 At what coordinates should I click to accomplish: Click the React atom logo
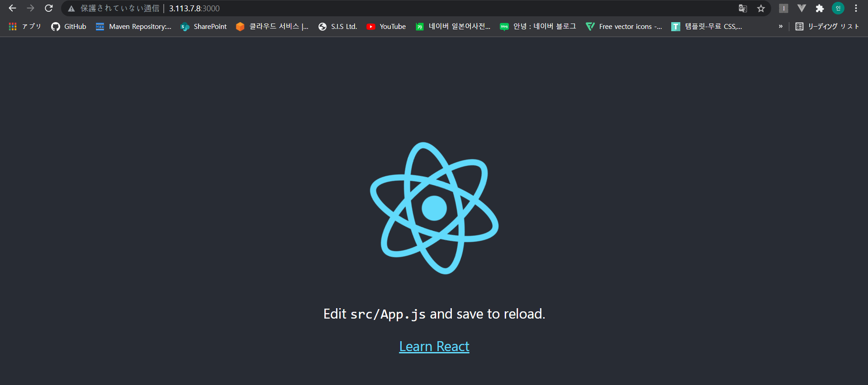point(434,208)
